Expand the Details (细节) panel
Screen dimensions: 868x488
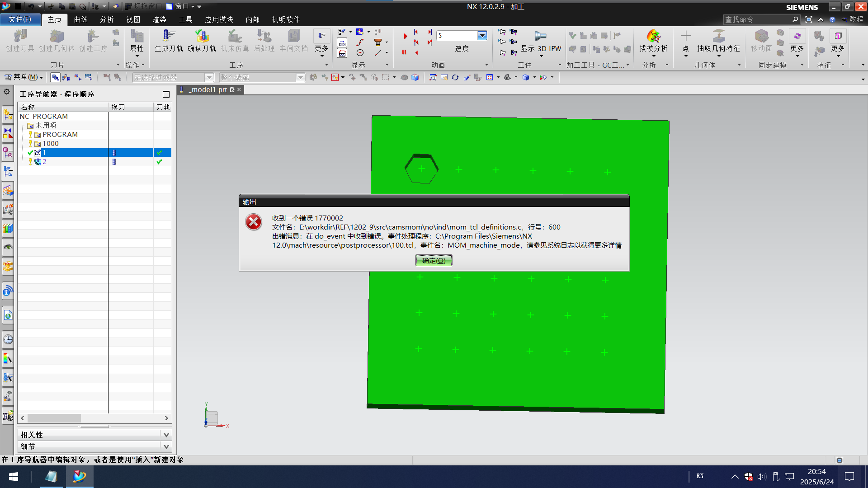click(166, 446)
